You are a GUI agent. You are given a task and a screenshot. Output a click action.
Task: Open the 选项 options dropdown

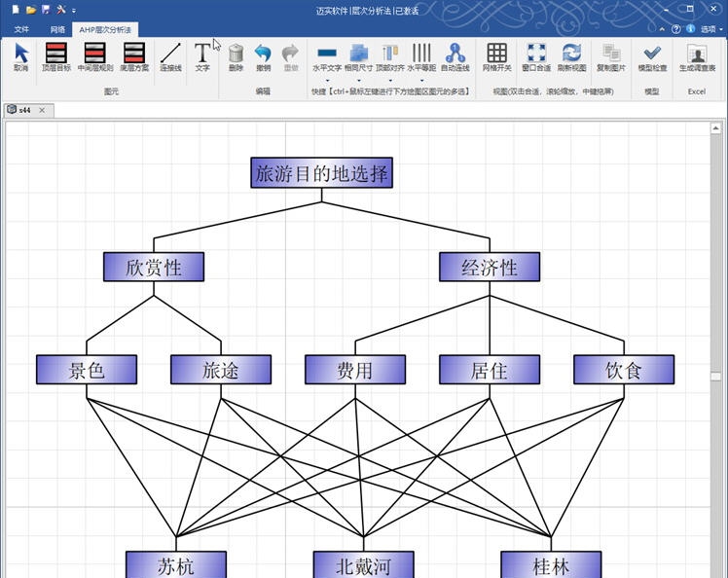(711, 29)
